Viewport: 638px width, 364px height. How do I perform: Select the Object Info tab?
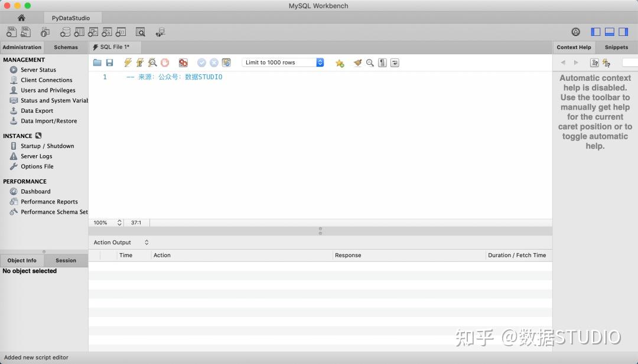pyautogui.click(x=22, y=260)
